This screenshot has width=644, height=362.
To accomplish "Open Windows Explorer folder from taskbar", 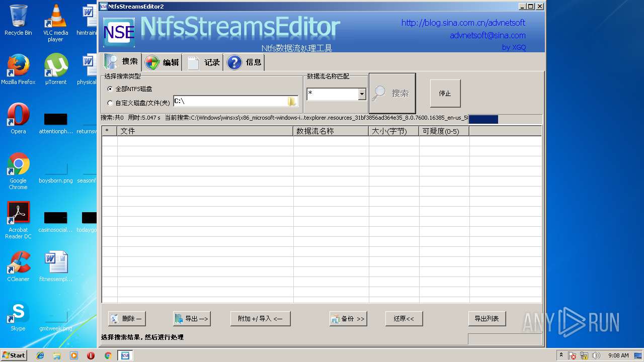I will [x=57, y=355].
